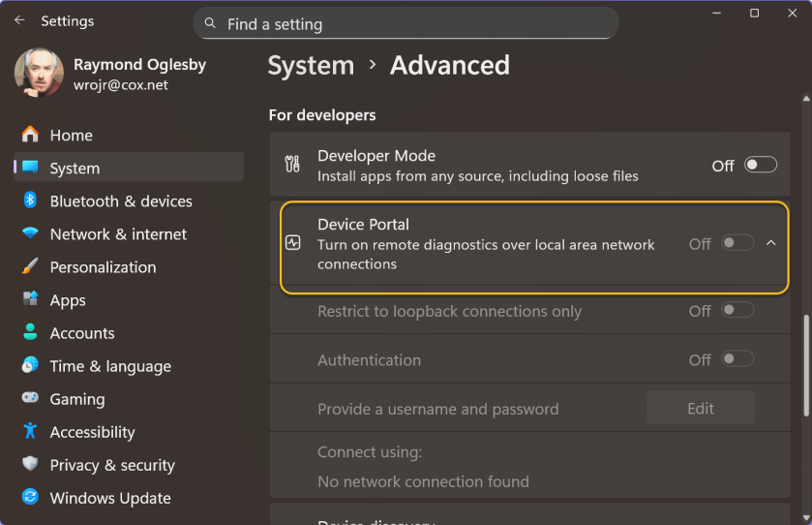
Task: Click the Edit button for credentials
Action: [700, 408]
